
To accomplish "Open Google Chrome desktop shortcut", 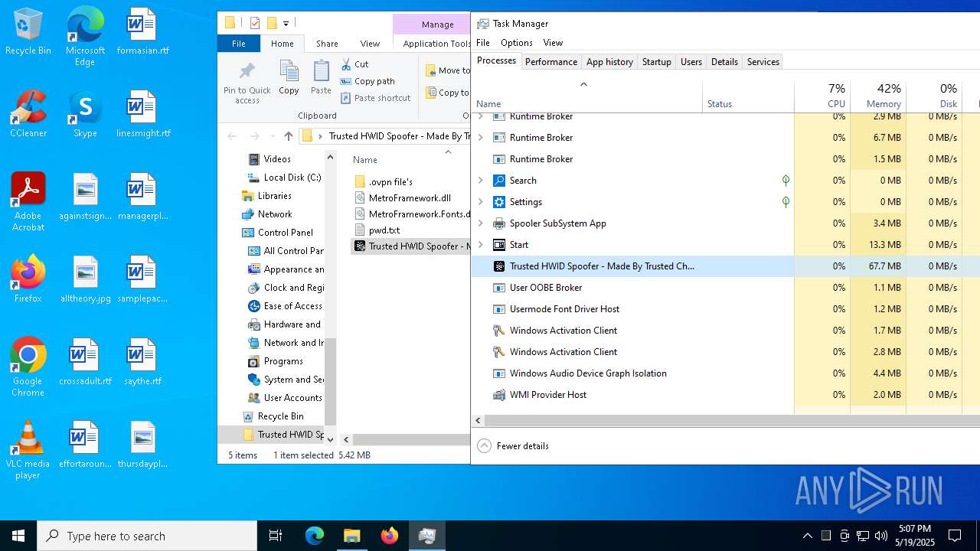I will coord(28,367).
